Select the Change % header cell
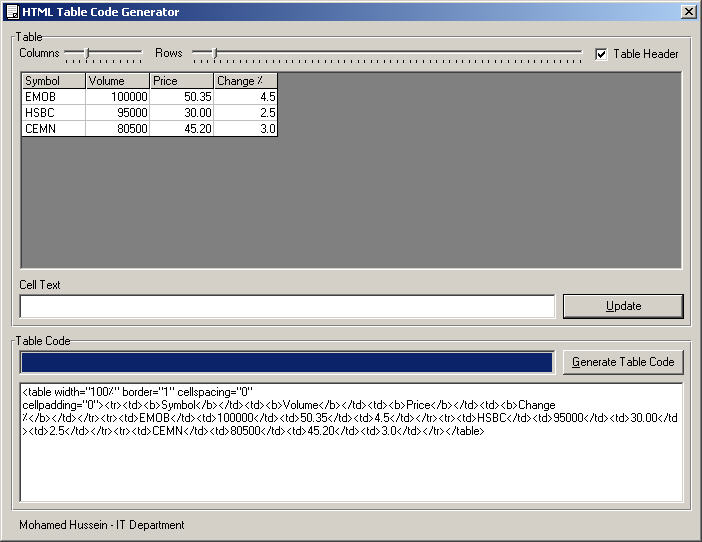Image resolution: width=702 pixels, height=542 pixels. click(245, 81)
